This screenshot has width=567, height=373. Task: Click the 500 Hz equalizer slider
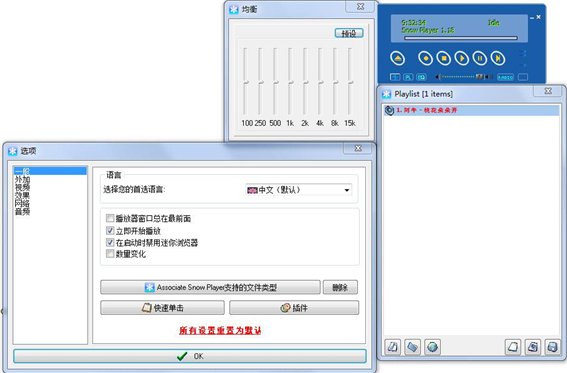[x=276, y=82]
